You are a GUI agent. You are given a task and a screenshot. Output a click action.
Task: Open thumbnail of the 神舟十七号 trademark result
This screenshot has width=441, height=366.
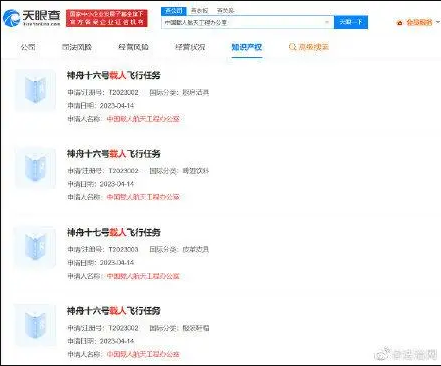pos(35,247)
